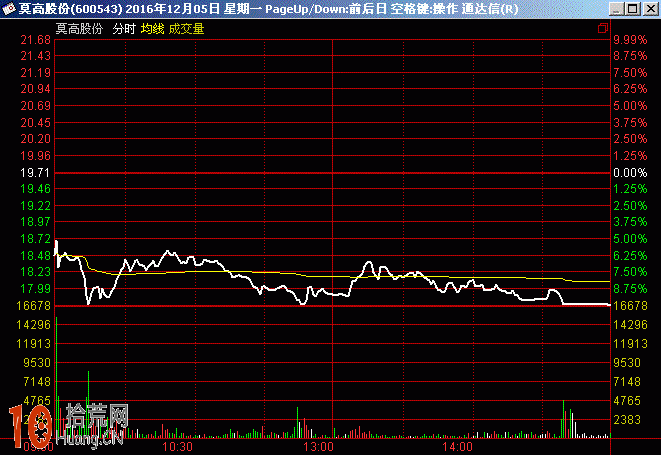Click the right 9530 volume label
The height and width of the screenshot is (455, 661).
coord(627,363)
